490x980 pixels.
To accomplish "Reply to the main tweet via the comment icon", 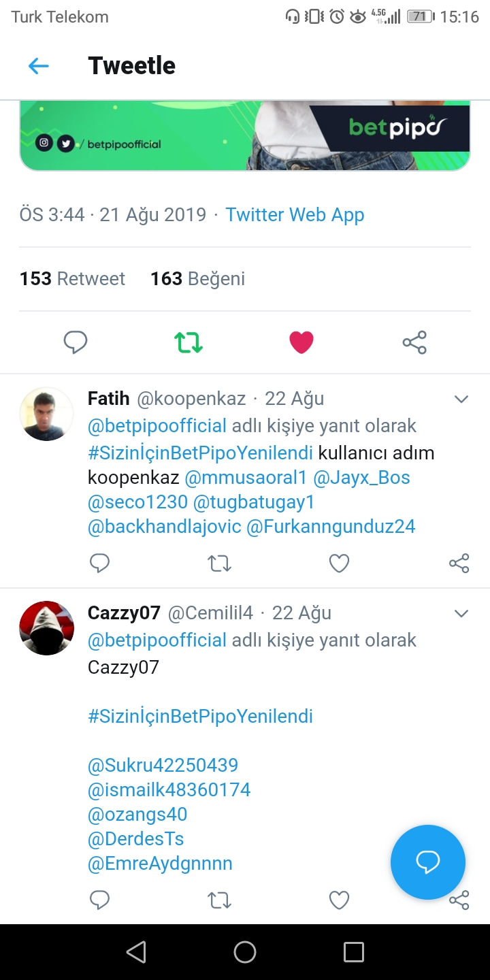I will pos(76,342).
